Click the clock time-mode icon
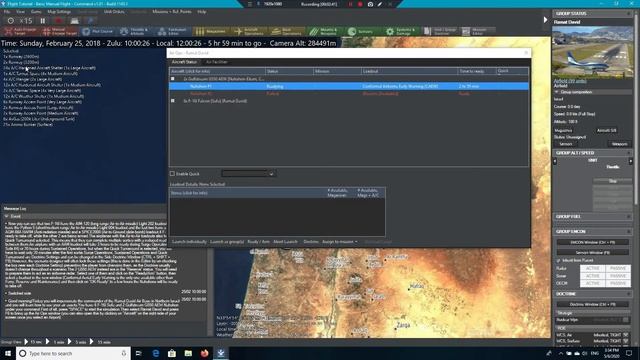This screenshot has height=360, width=640. coord(11,20)
